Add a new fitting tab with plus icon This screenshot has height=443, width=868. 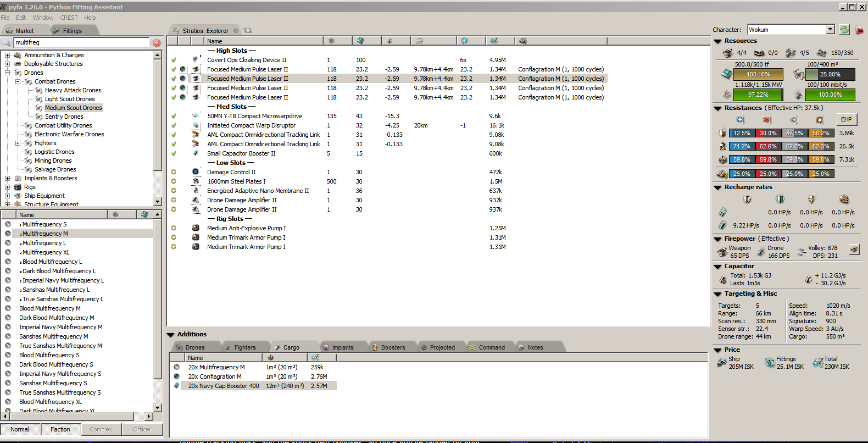coord(248,30)
